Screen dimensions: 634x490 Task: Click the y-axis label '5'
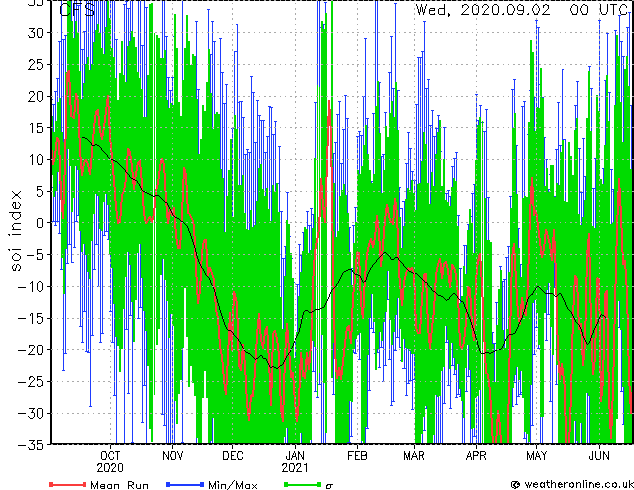40,191
